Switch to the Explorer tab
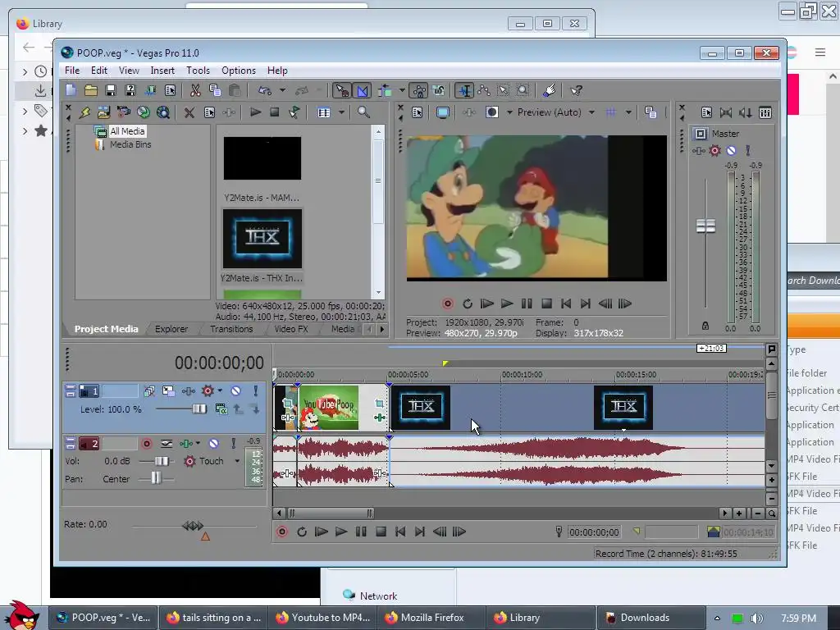 (171, 329)
